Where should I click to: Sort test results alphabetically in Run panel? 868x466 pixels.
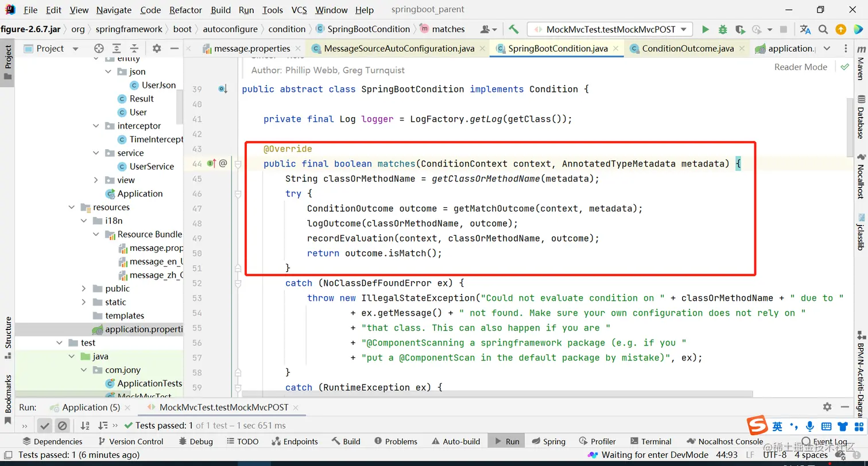pyautogui.click(x=85, y=425)
